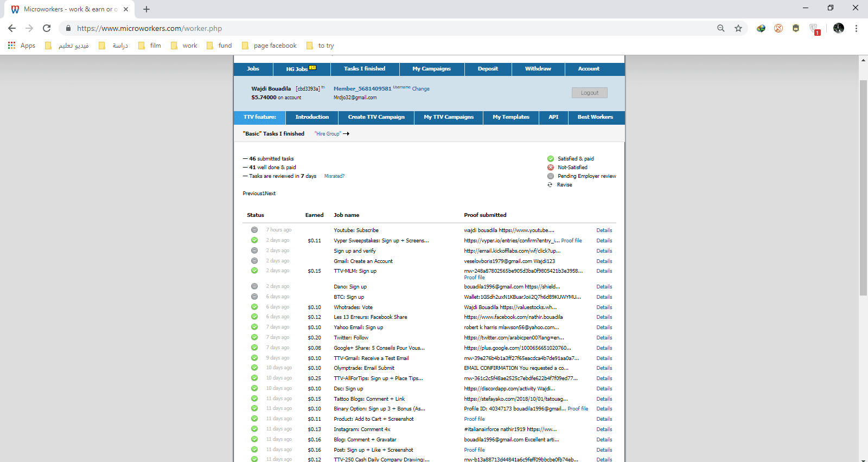Open Details for BTC: Sign up task

click(x=604, y=297)
